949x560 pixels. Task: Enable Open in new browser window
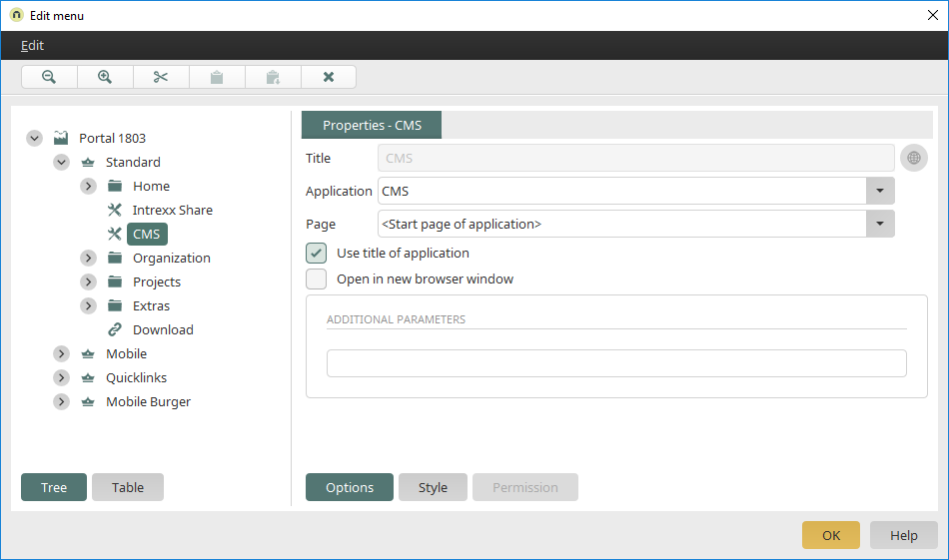pos(316,279)
